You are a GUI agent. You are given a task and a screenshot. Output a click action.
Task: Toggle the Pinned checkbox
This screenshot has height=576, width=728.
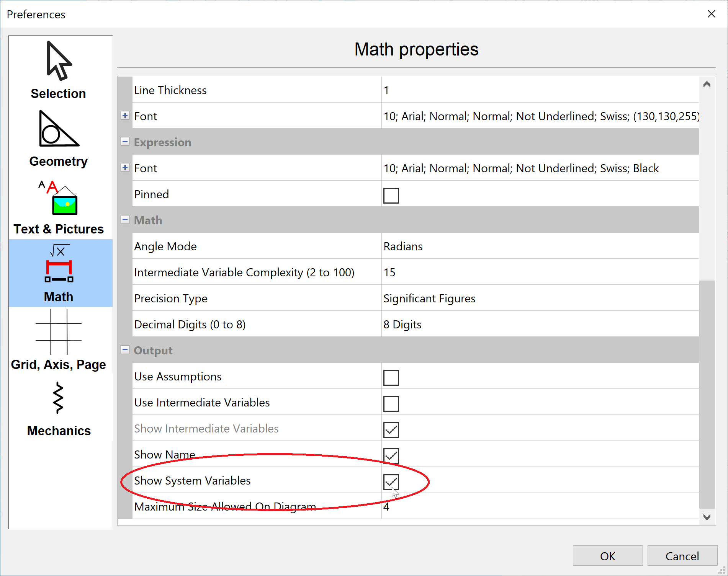391,196
